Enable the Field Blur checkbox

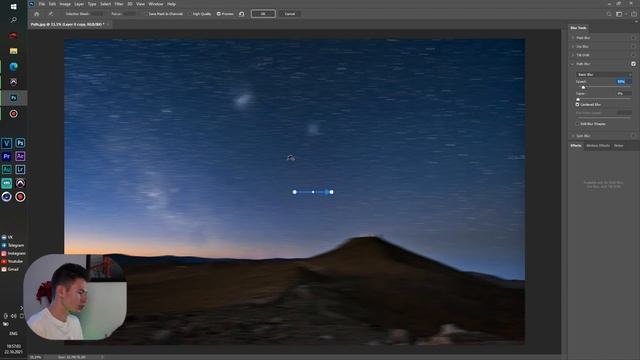tap(633, 38)
